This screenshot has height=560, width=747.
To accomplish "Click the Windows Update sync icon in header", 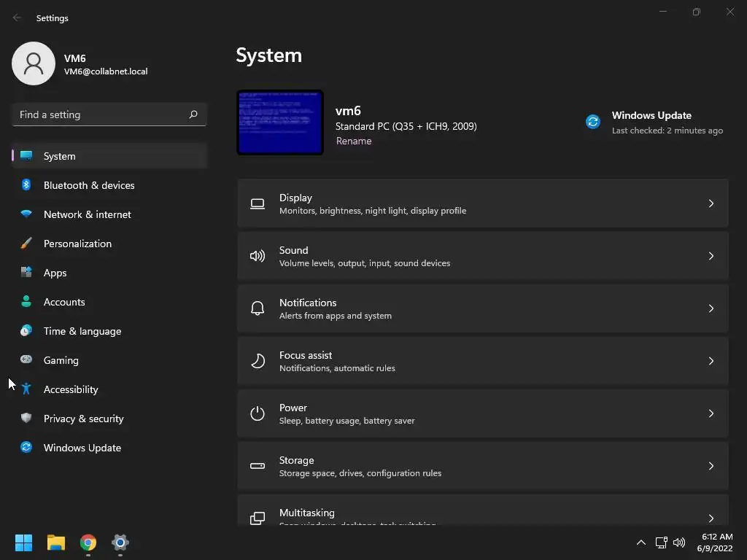I will (592, 122).
